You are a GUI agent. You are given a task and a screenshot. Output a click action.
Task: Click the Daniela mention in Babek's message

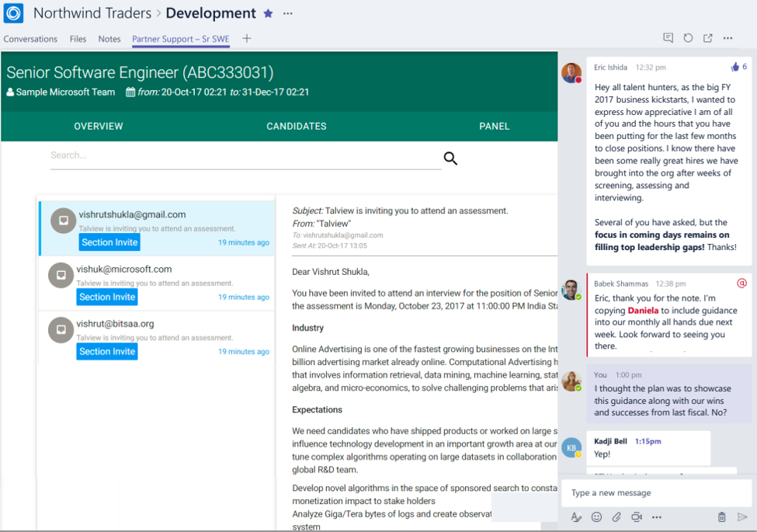[643, 311]
